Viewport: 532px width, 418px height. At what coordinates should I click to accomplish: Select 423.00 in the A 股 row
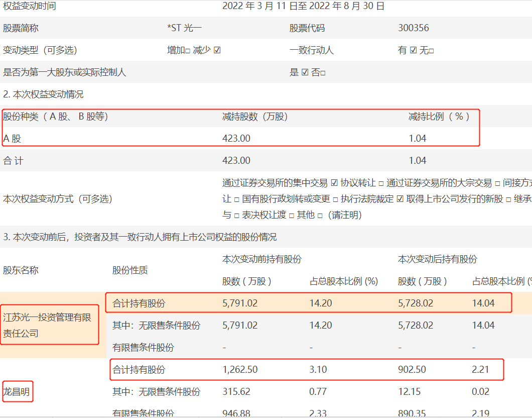click(236, 139)
